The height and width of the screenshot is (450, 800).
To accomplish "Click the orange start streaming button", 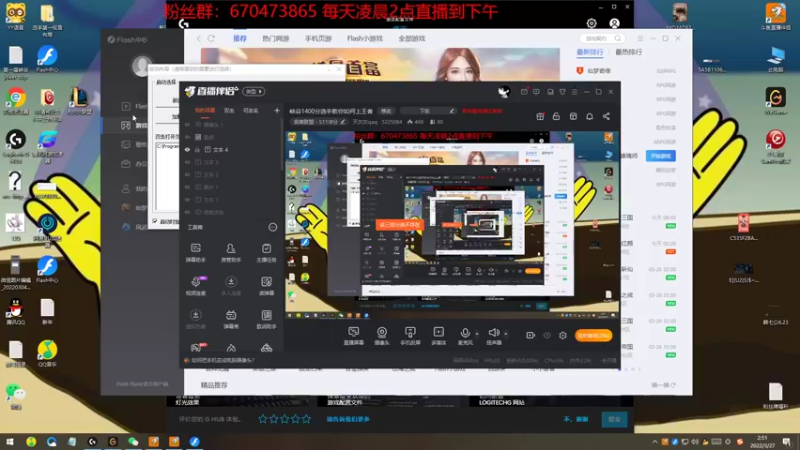I will [x=593, y=335].
